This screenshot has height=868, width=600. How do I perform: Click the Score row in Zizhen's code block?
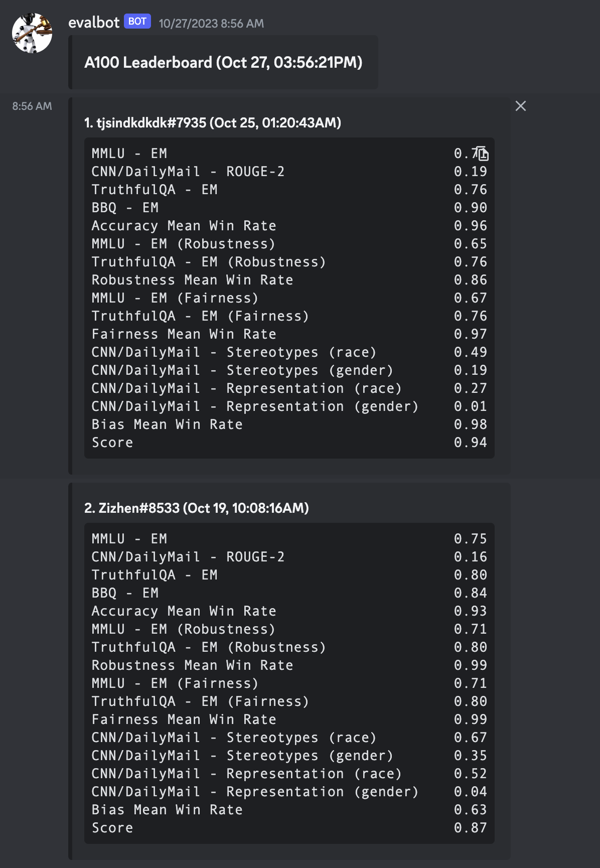coord(112,828)
